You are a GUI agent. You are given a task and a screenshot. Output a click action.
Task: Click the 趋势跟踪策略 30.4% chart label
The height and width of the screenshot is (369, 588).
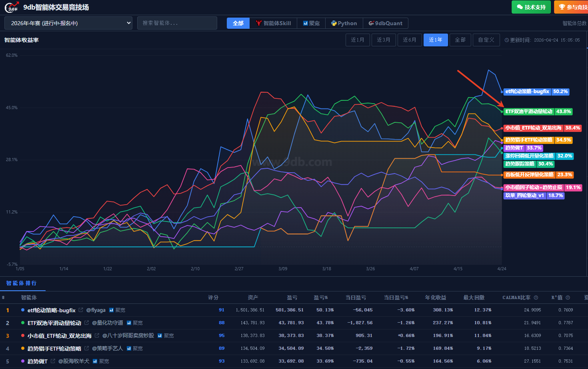[x=529, y=164]
